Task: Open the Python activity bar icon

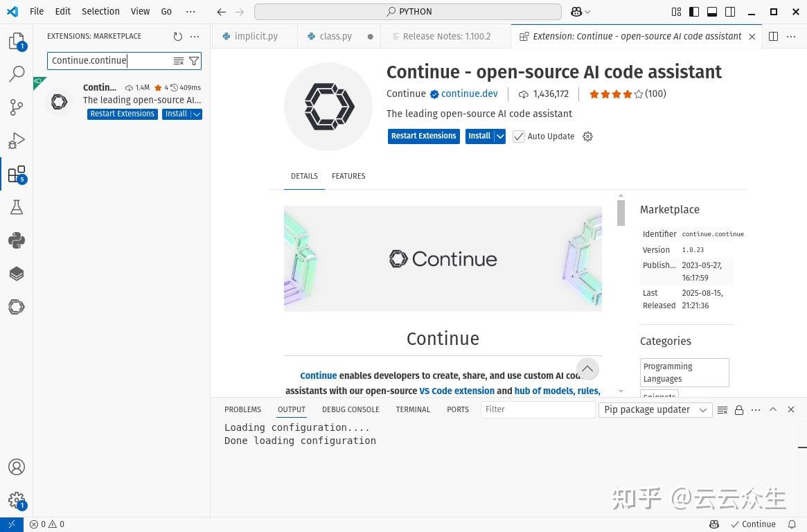Action: click(17, 240)
